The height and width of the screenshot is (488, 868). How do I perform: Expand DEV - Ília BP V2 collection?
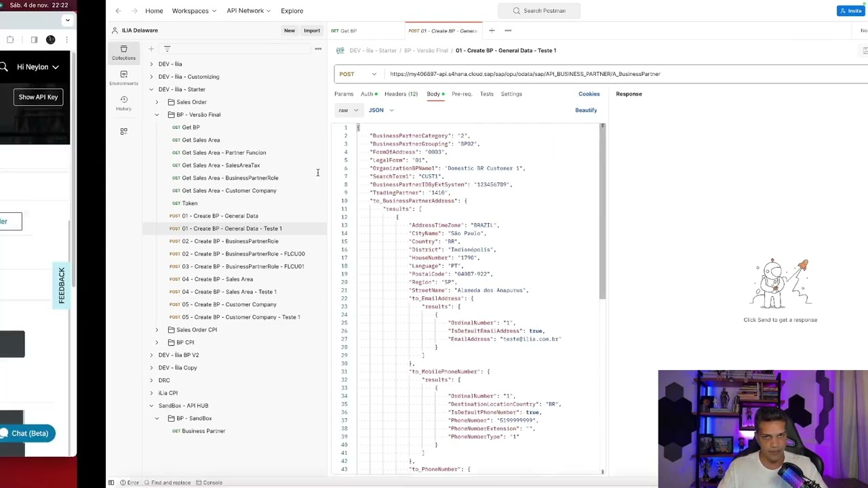151,355
